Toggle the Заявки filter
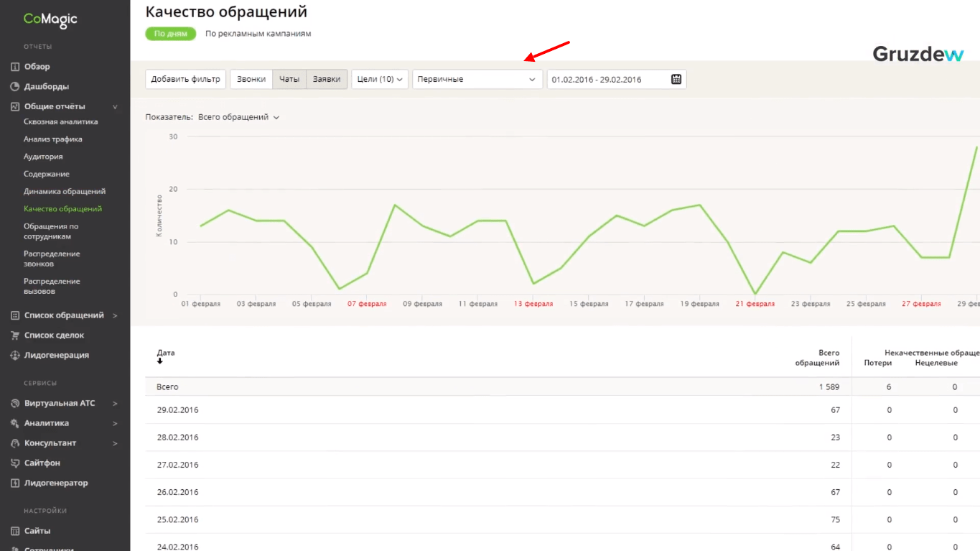This screenshot has width=980, height=551. click(x=327, y=79)
